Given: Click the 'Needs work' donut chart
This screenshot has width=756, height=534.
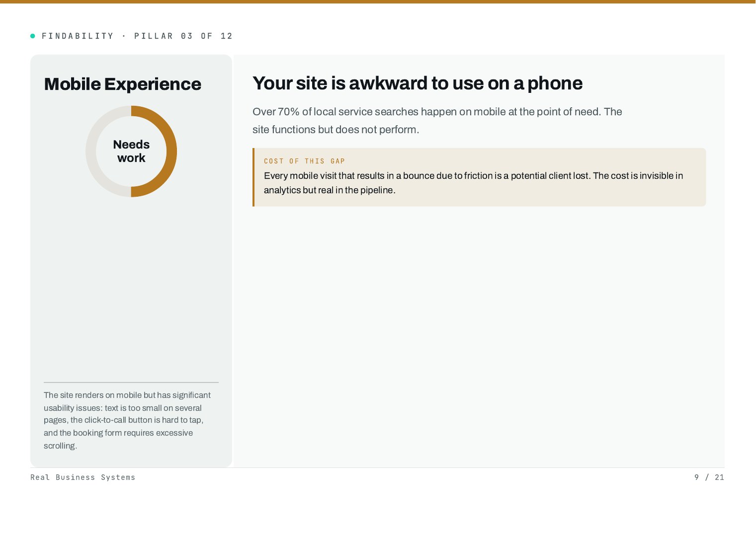Looking at the screenshot, I should [131, 151].
